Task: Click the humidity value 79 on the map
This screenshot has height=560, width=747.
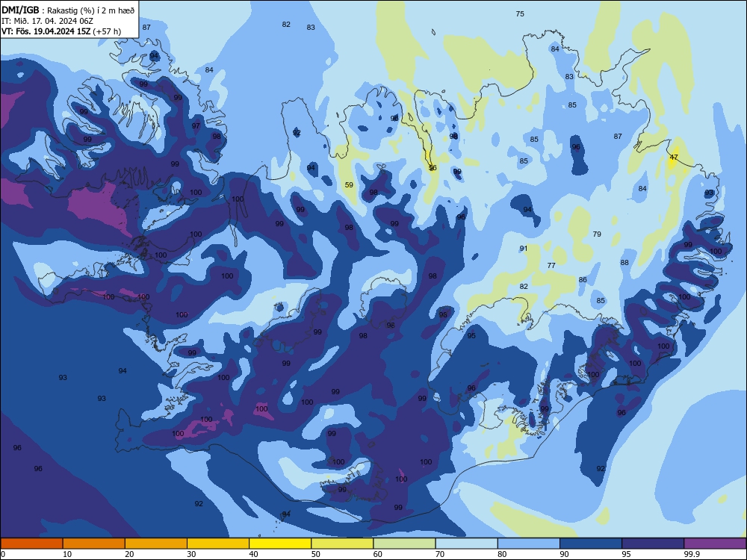Action: (x=597, y=234)
